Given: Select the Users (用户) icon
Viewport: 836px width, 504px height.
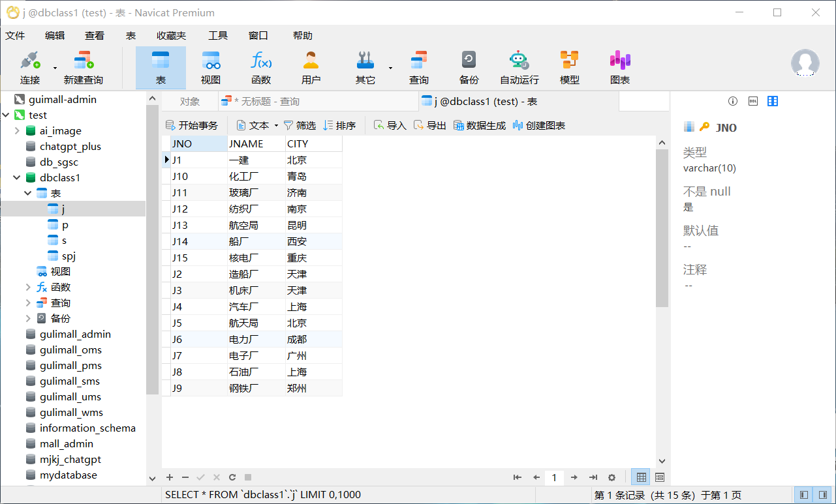Looking at the screenshot, I should pyautogui.click(x=311, y=65).
